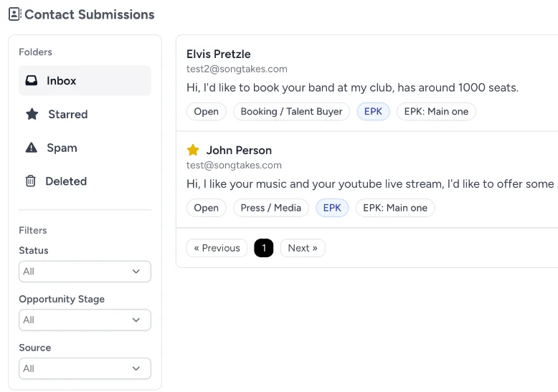Select page 1 in pagination
This screenshot has width=558, height=392.
click(264, 249)
